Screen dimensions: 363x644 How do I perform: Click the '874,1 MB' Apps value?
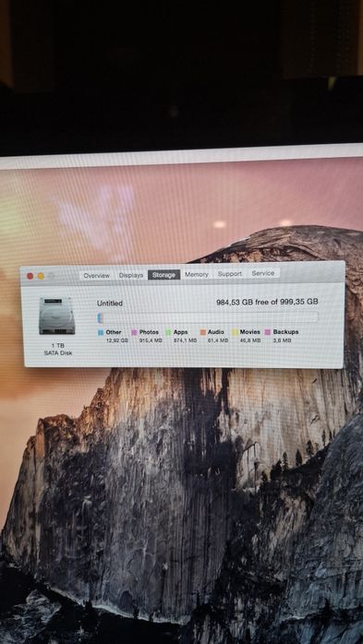coord(185,340)
